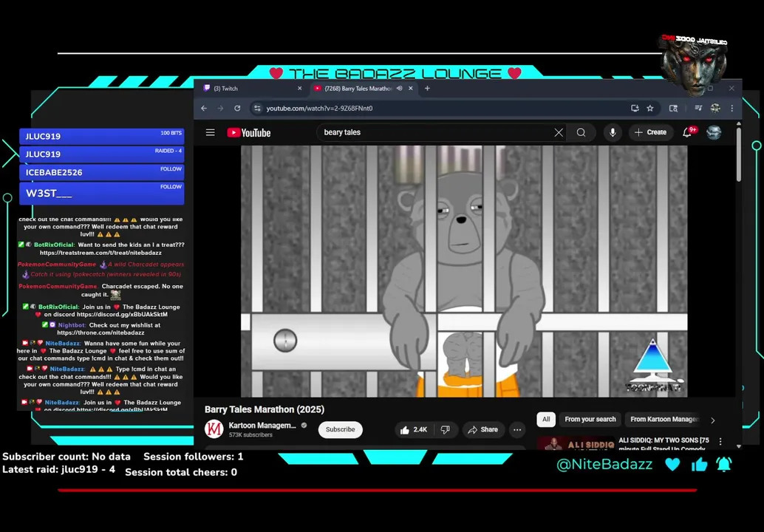
Task: Like the video with 2.4K likes
Action: click(414, 430)
